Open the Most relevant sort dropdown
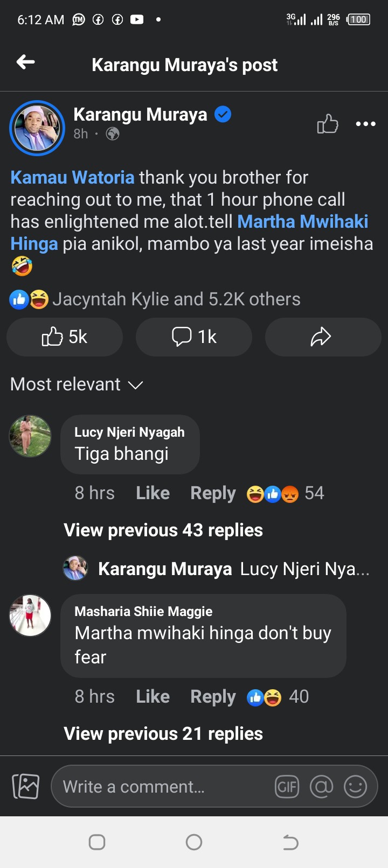 click(77, 384)
